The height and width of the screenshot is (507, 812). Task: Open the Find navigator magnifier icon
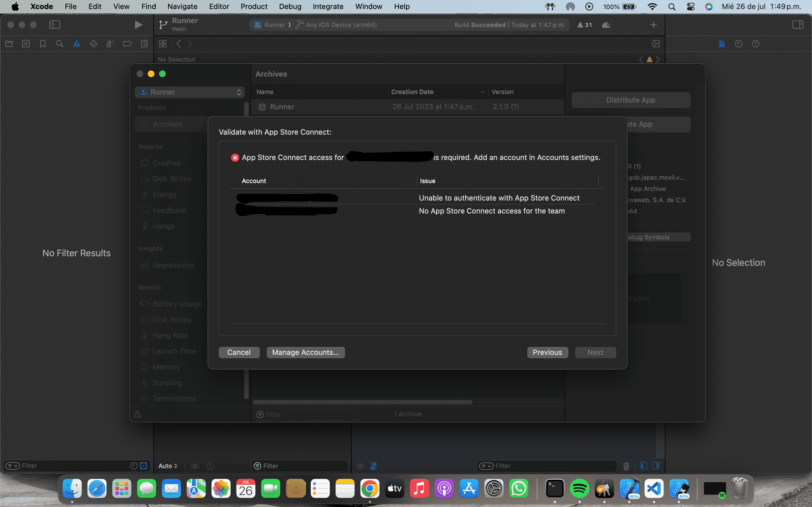[60, 44]
